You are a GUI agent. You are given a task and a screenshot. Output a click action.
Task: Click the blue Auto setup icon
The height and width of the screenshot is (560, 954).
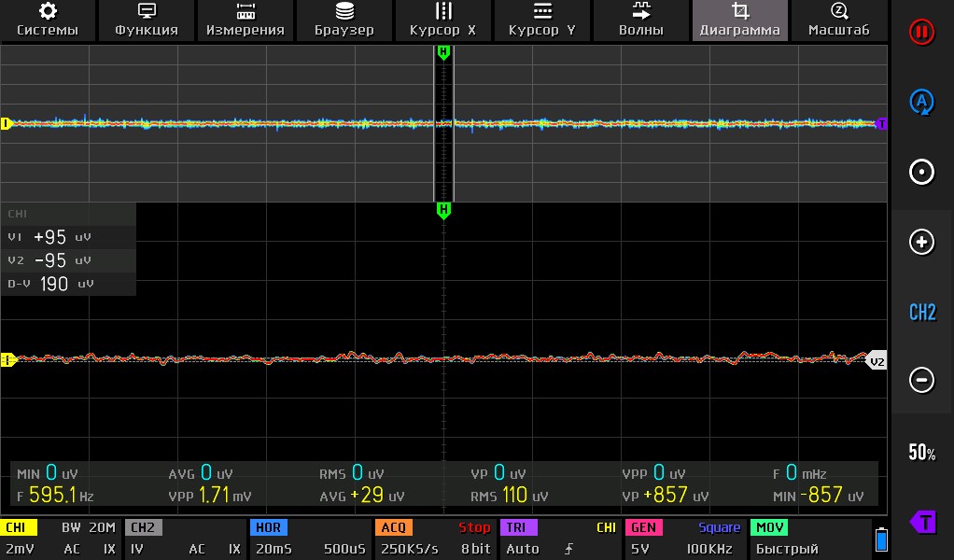[922, 102]
